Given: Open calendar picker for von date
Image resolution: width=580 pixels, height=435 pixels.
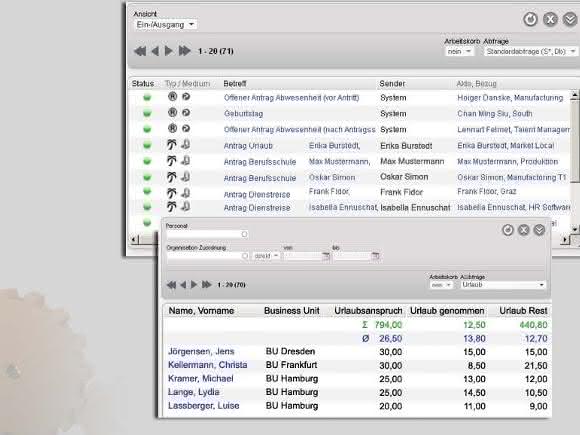Looking at the screenshot, I should pyautogui.click(x=326, y=256).
